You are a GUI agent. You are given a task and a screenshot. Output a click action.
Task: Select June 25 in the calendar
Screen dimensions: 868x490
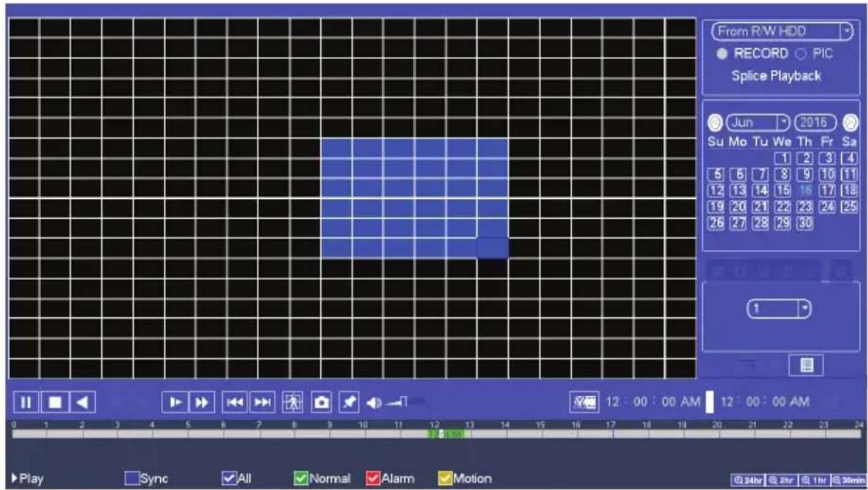tap(850, 206)
